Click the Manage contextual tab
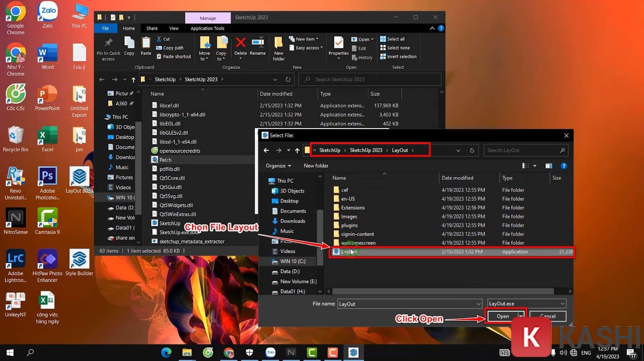The height and width of the screenshot is (361, 644). (208, 18)
